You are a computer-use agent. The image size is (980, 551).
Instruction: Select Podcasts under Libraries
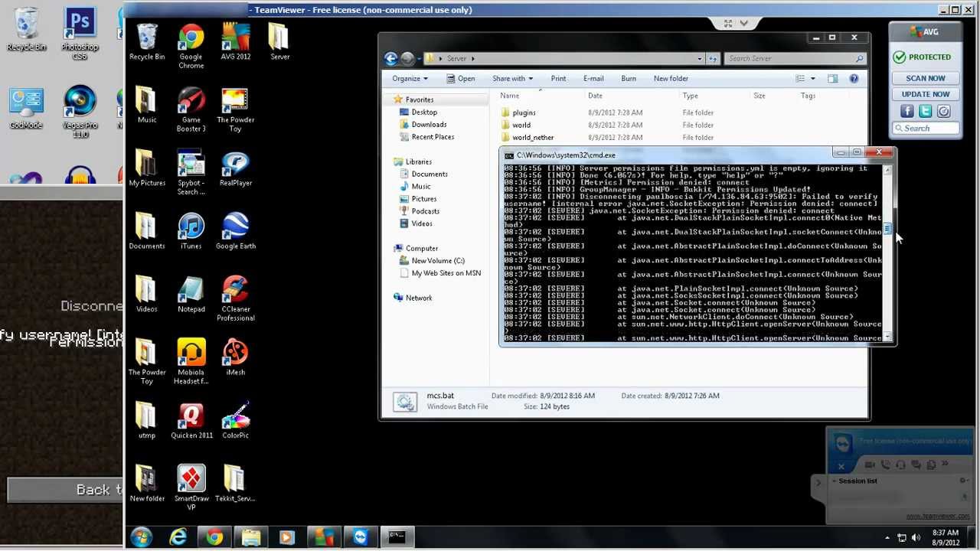pos(425,211)
